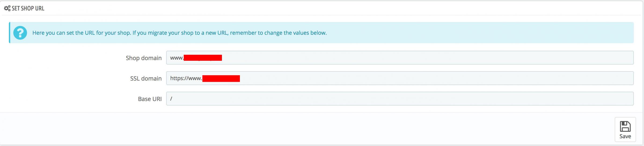
Task: Click the Base URI label
Action: tap(150, 99)
